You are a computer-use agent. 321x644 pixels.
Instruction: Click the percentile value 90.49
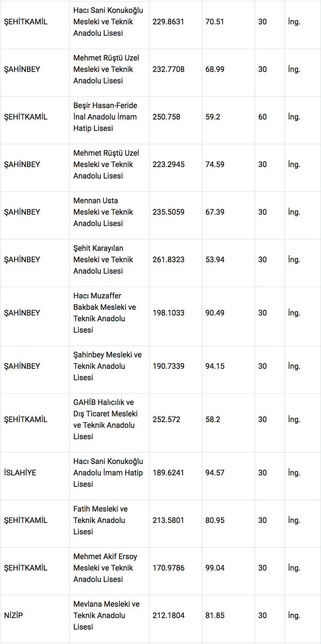point(215,313)
